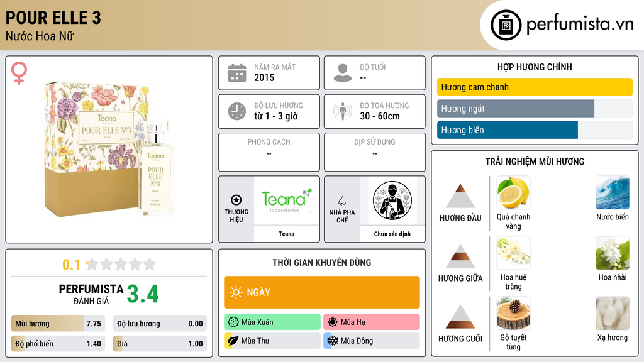
Task: Click the clock icon for Độ lưu hương
Action: (237, 111)
